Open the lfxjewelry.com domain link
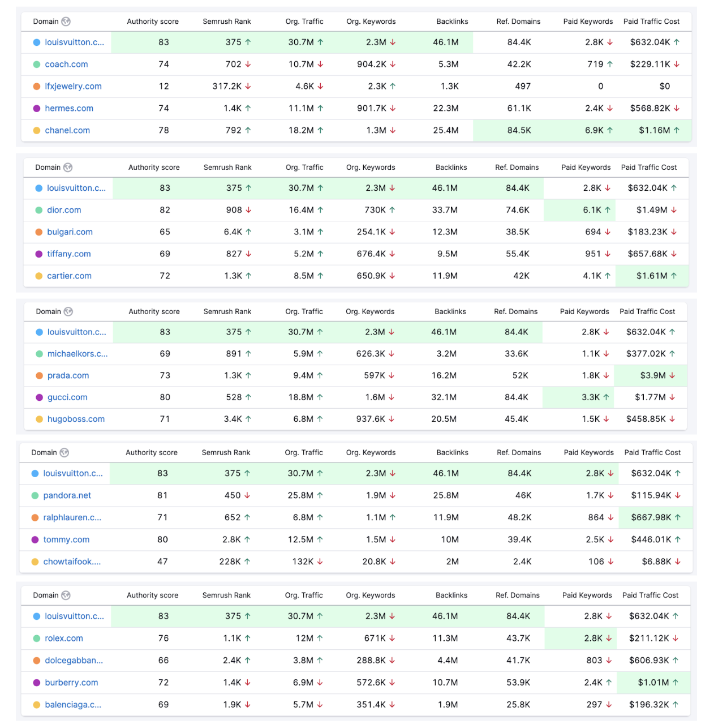This screenshot has width=714, height=728. [73, 87]
